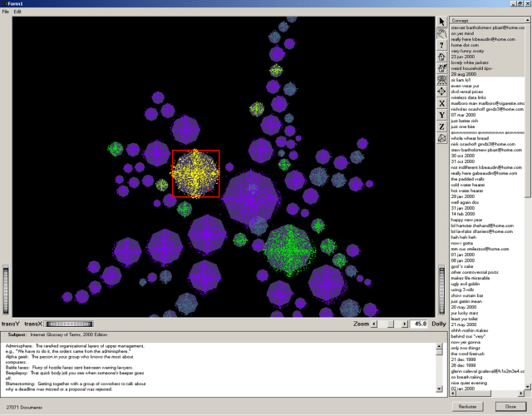Click the set home position icon
The height and width of the screenshot is (416, 532).
coord(442,68)
